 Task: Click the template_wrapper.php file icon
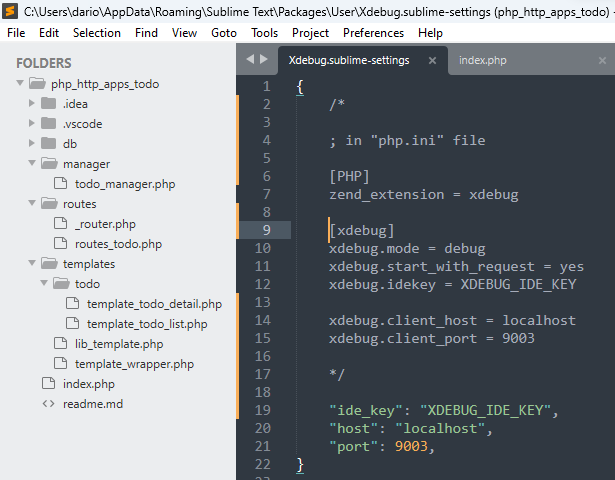click(60, 363)
